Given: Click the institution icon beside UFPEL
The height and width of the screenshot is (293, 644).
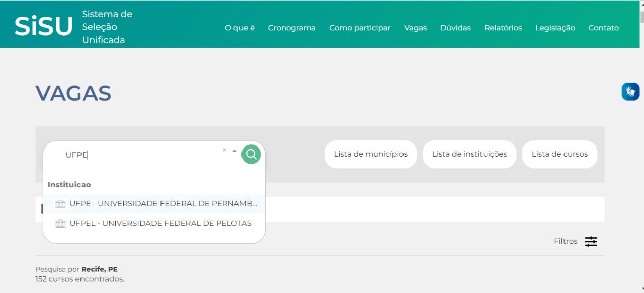Looking at the screenshot, I should [60, 223].
